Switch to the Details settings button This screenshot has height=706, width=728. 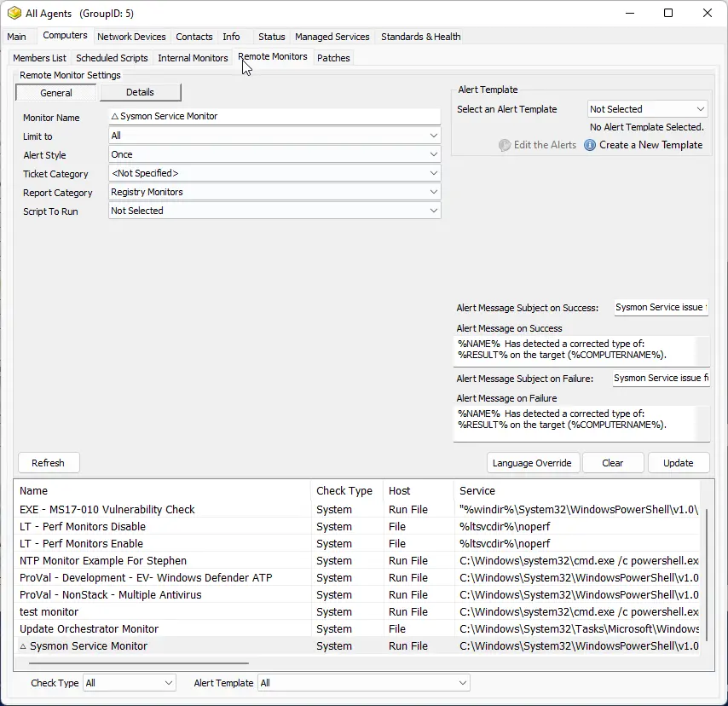point(140,92)
